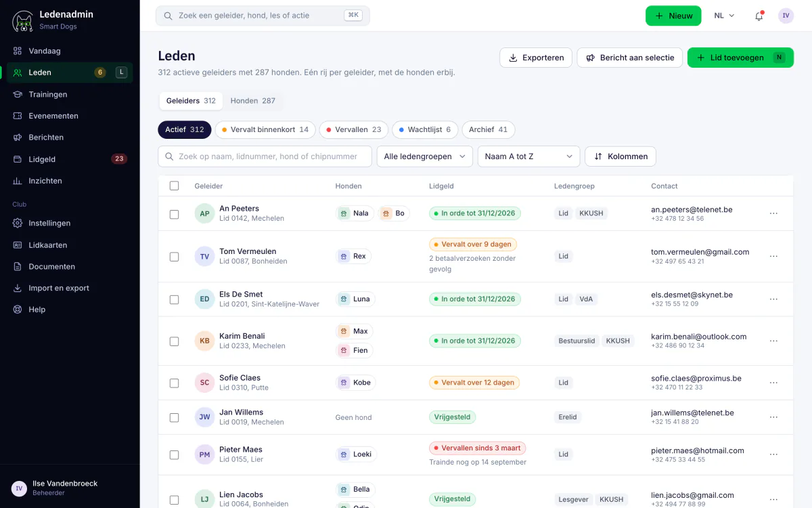Select the An Peeters row checkbox
This screenshot has width=812, height=508.
pyautogui.click(x=175, y=214)
